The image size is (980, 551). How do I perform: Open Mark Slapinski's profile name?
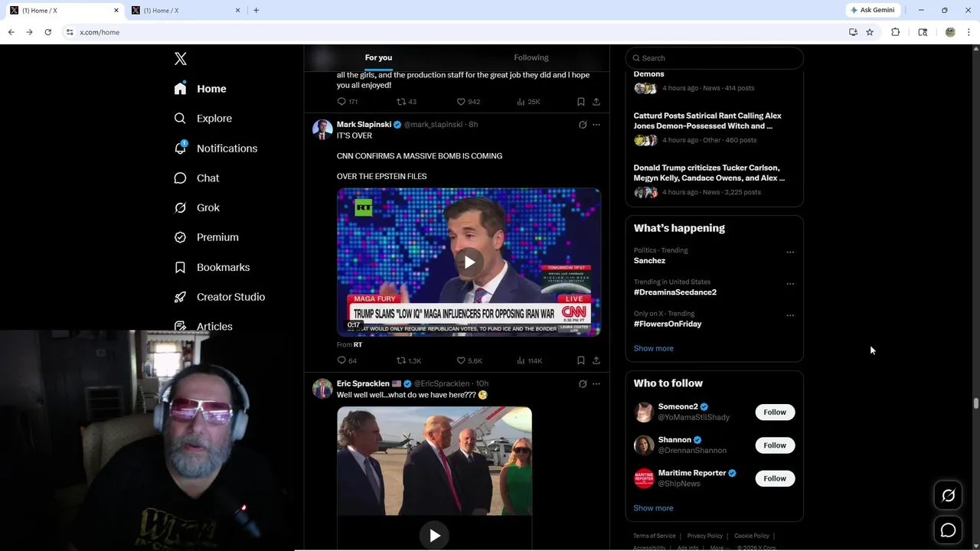click(364, 125)
